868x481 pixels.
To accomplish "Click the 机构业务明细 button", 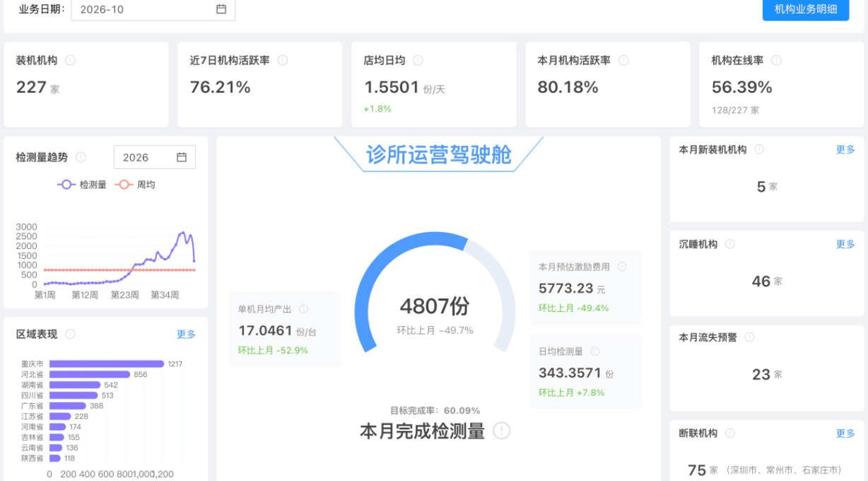I will (806, 9).
